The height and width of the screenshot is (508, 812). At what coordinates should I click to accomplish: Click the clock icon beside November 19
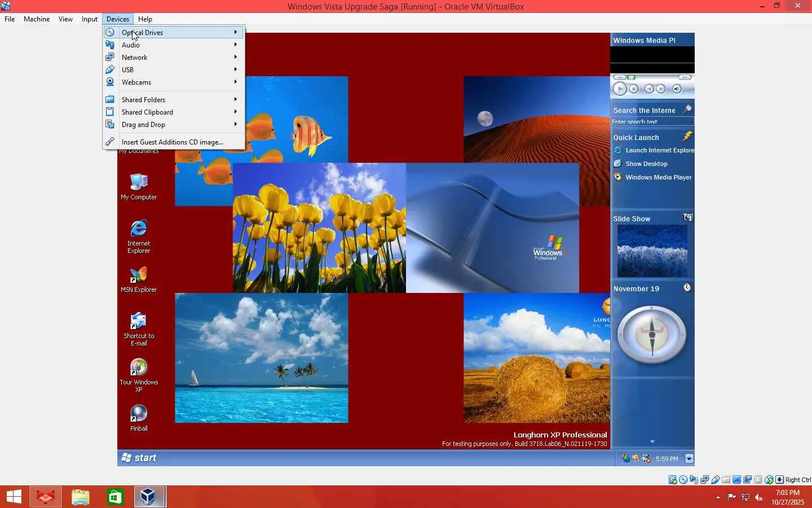(x=687, y=288)
